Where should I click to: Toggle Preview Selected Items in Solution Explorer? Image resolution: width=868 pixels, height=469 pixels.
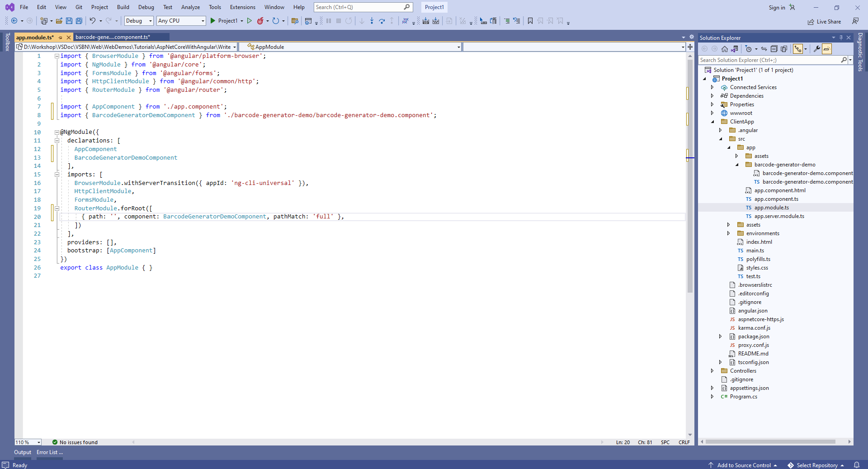coord(827,49)
